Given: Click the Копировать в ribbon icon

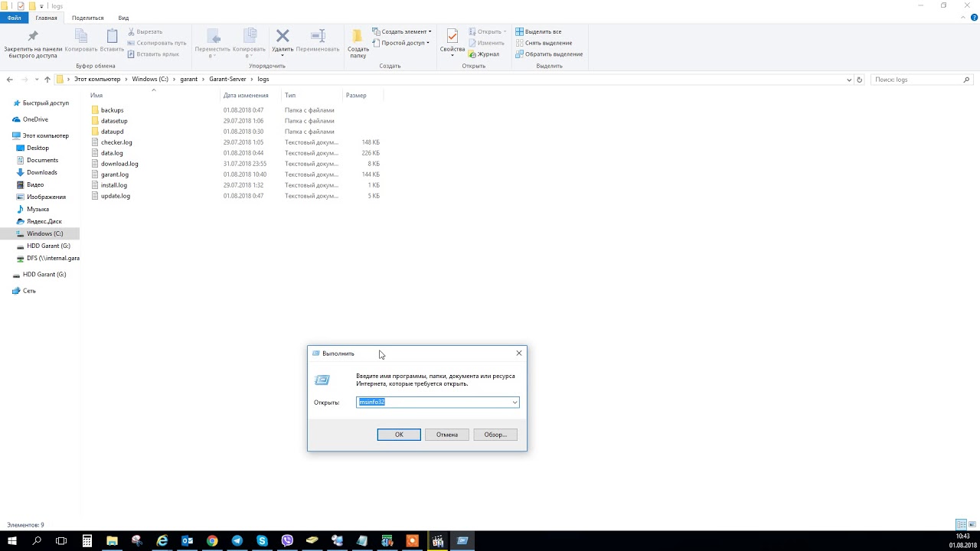Looking at the screenshot, I should [x=250, y=43].
